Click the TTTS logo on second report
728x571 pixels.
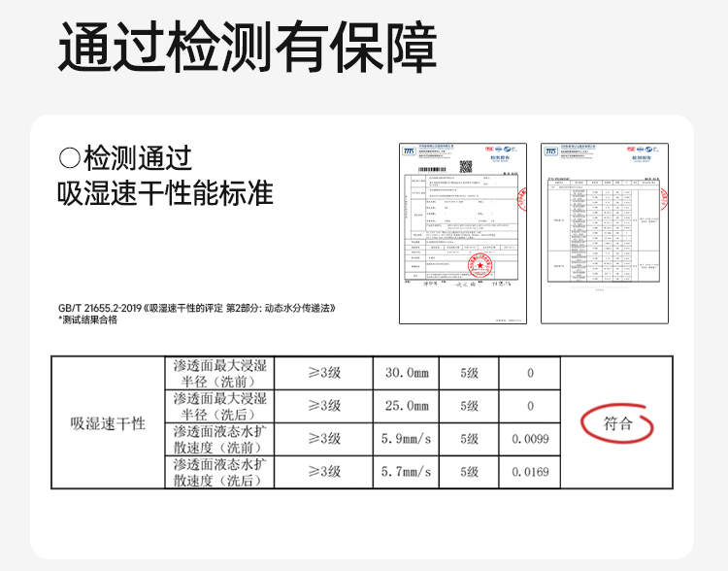click(551, 151)
